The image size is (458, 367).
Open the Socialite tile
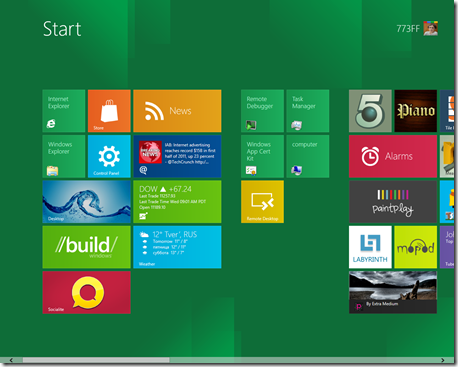tap(86, 292)
